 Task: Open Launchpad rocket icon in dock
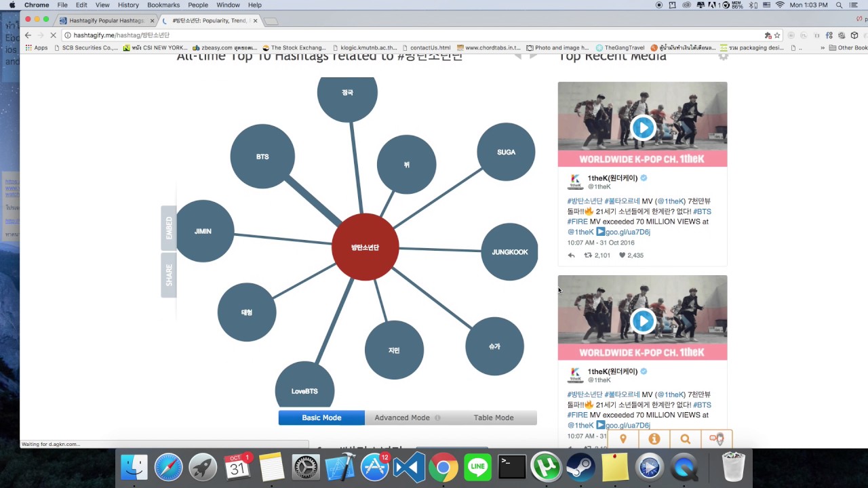203,467
